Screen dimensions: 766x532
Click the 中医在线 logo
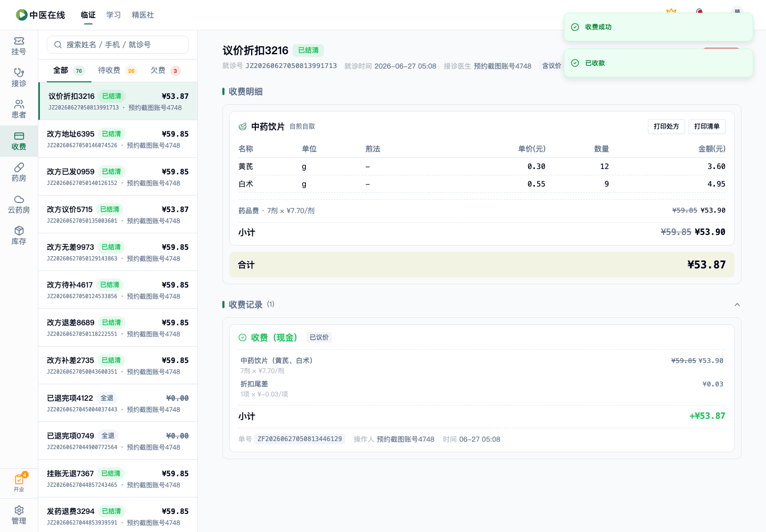tap(40, 15)
